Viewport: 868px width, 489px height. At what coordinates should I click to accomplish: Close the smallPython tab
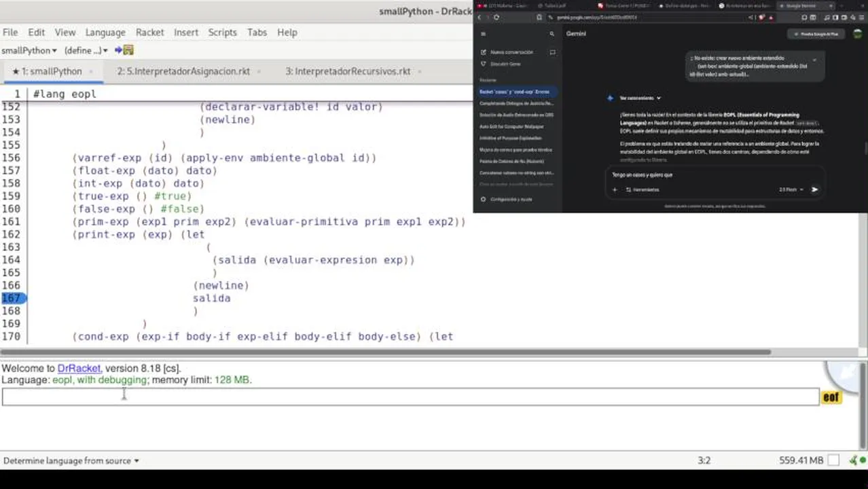tap(91, 71)
